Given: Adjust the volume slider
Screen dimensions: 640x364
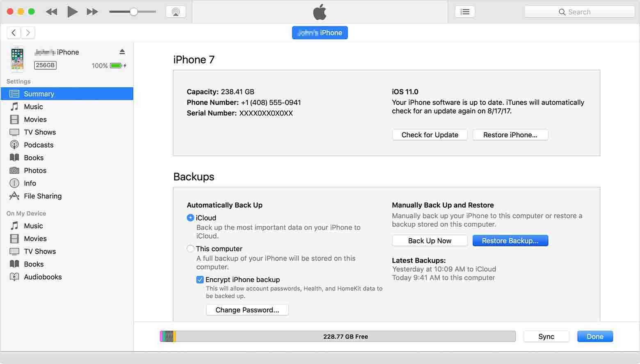Looking at the screenshot, I should (x=133, y=12).
